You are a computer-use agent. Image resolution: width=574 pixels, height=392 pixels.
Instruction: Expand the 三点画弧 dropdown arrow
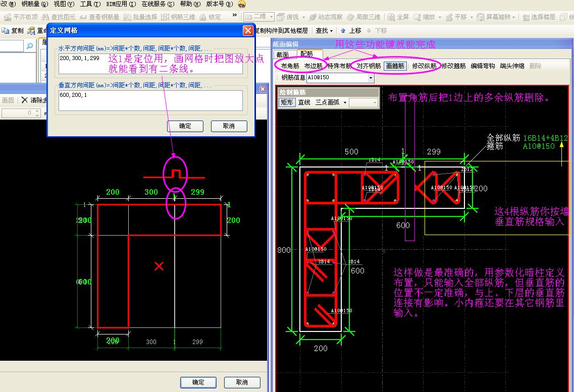point(345,102)
